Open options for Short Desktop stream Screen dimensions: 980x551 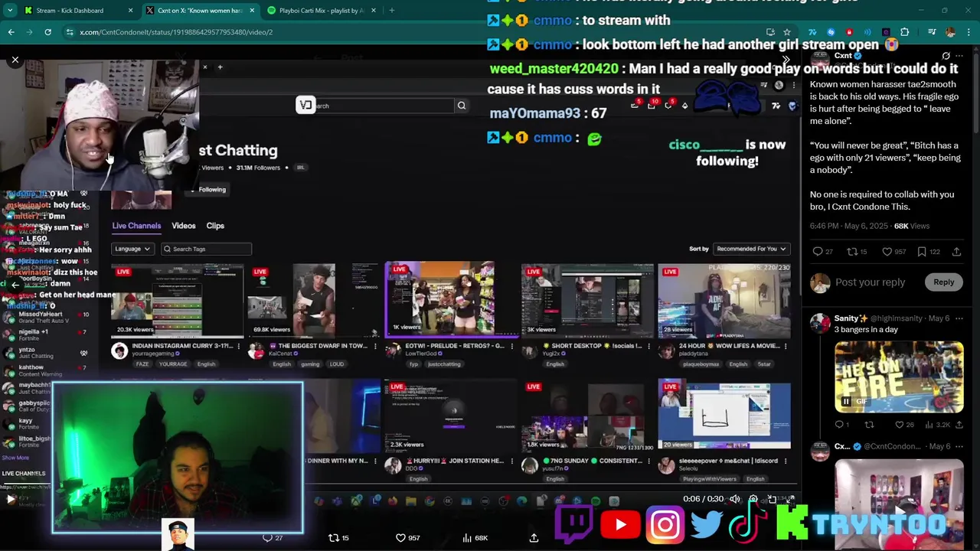point(648,346)
